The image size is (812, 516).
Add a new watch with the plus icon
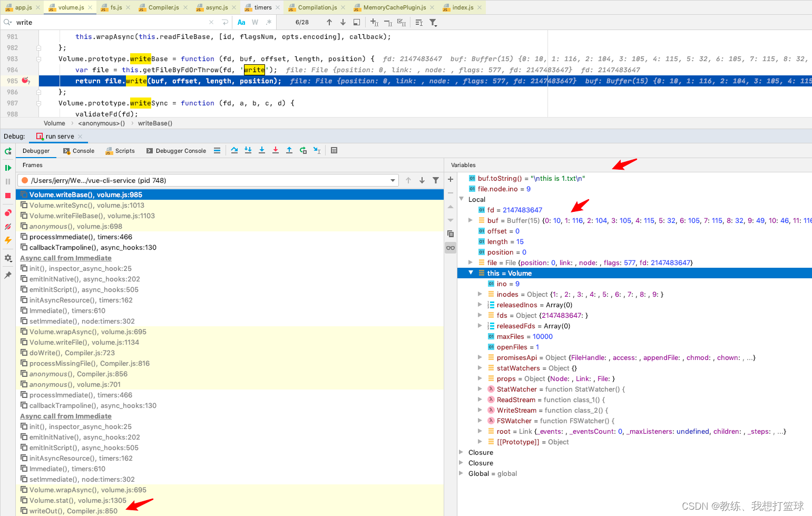click(x=451, y=179)
